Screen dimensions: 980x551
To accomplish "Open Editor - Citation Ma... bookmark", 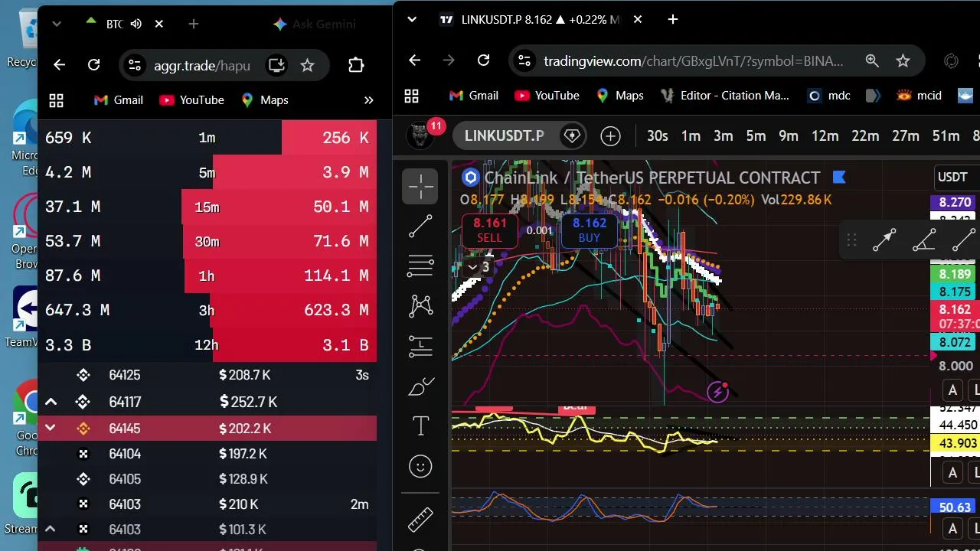I will point(724,96).
